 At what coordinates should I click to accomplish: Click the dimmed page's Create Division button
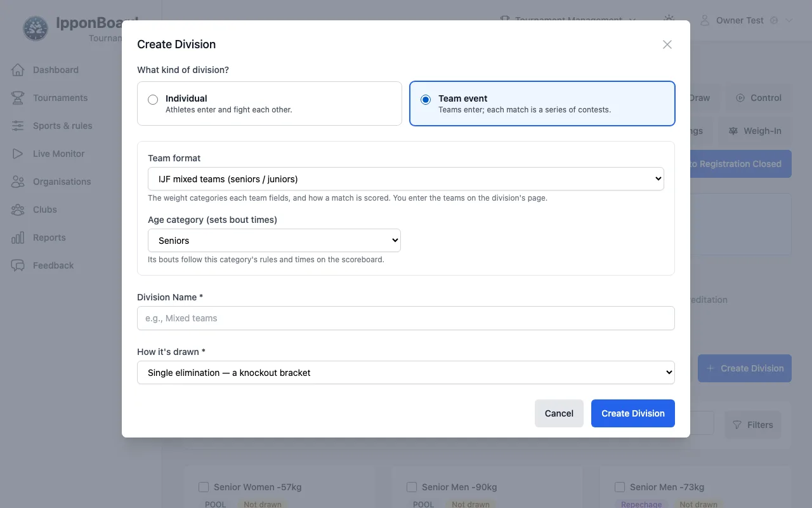point(745,368)
